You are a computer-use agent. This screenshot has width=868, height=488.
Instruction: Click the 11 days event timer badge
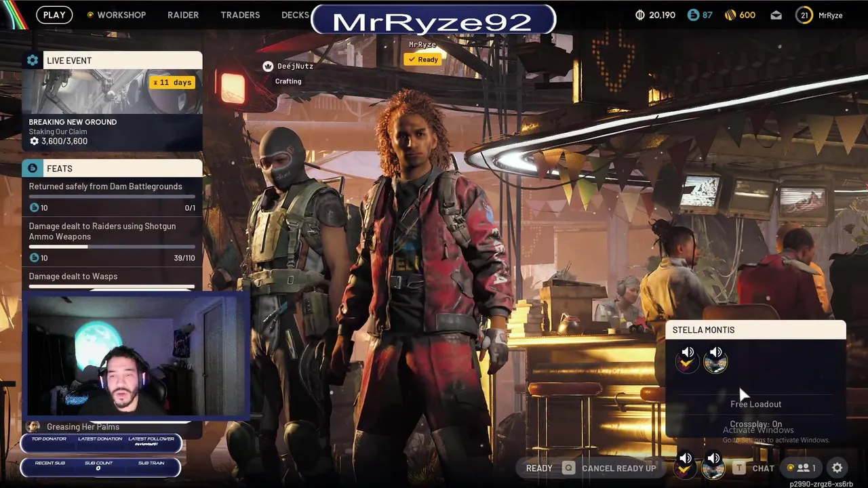(172, 82)
